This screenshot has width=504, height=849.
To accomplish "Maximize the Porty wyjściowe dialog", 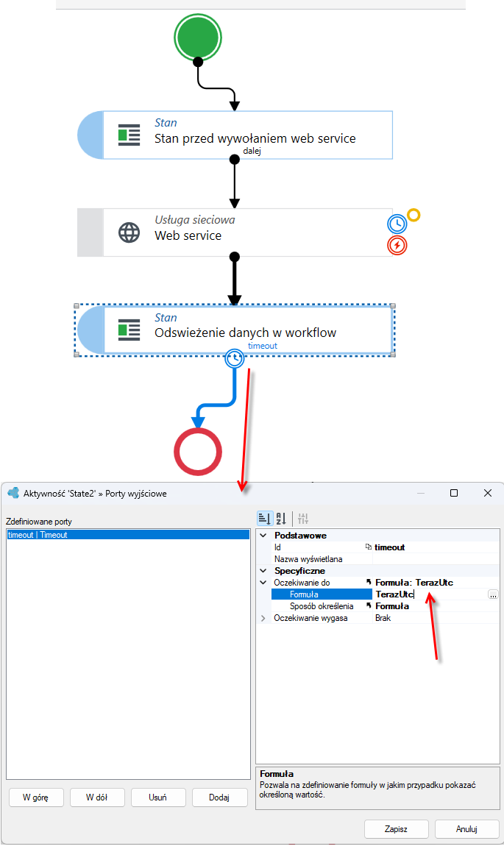I will [x=454, y=493].
